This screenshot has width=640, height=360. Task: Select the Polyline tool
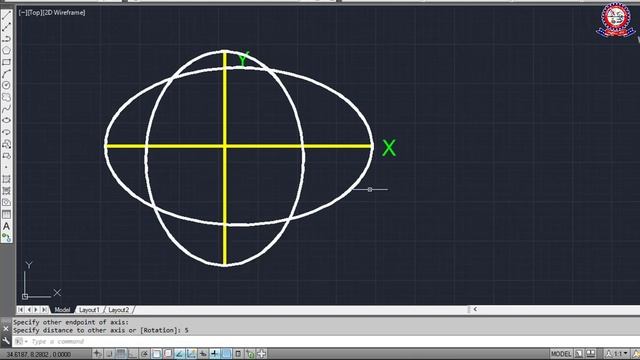6,39
